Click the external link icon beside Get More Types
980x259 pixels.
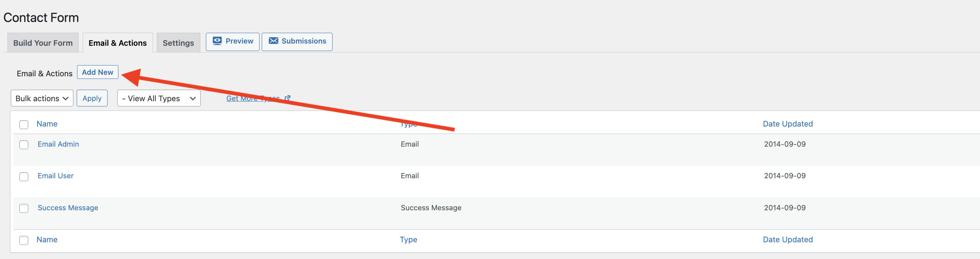287,98
